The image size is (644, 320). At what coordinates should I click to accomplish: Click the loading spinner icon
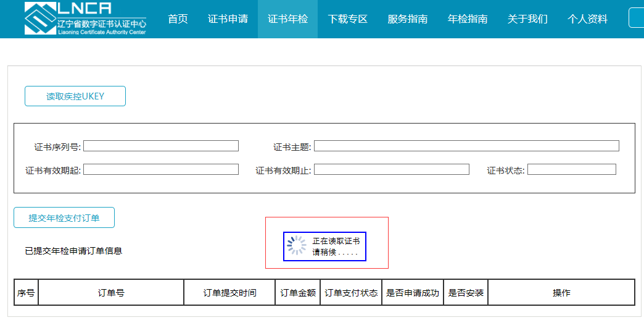pos(297,246)
